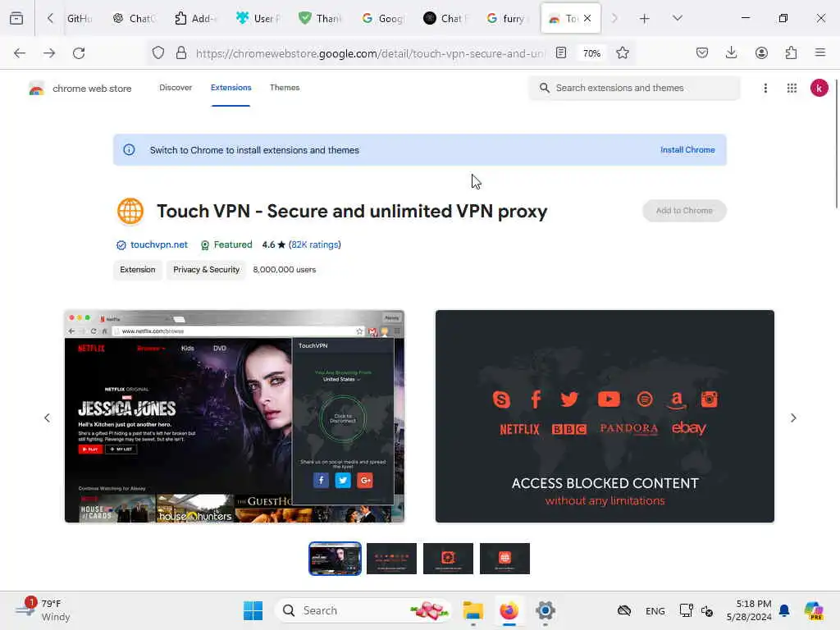Click ENG language indicator

[x=655, y=611]
